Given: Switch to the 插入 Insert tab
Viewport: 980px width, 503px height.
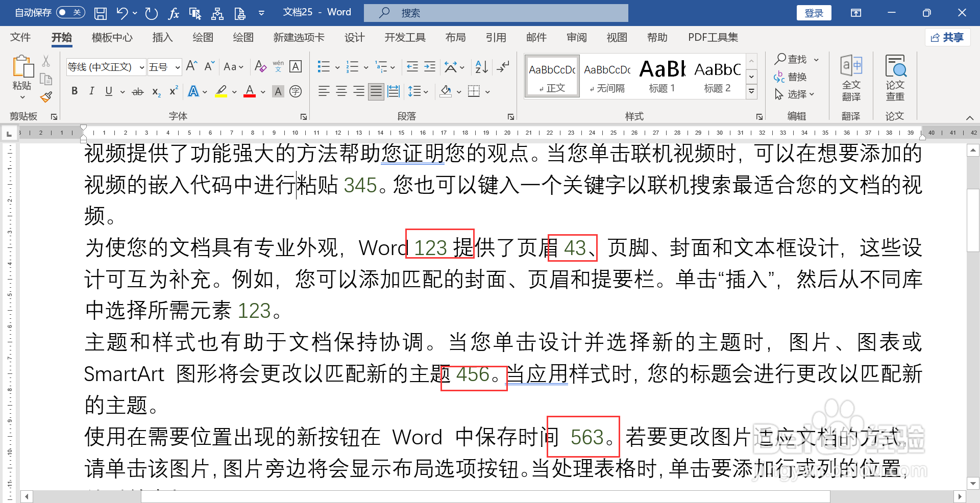Looking at the screenshot, I should point(162,37).
